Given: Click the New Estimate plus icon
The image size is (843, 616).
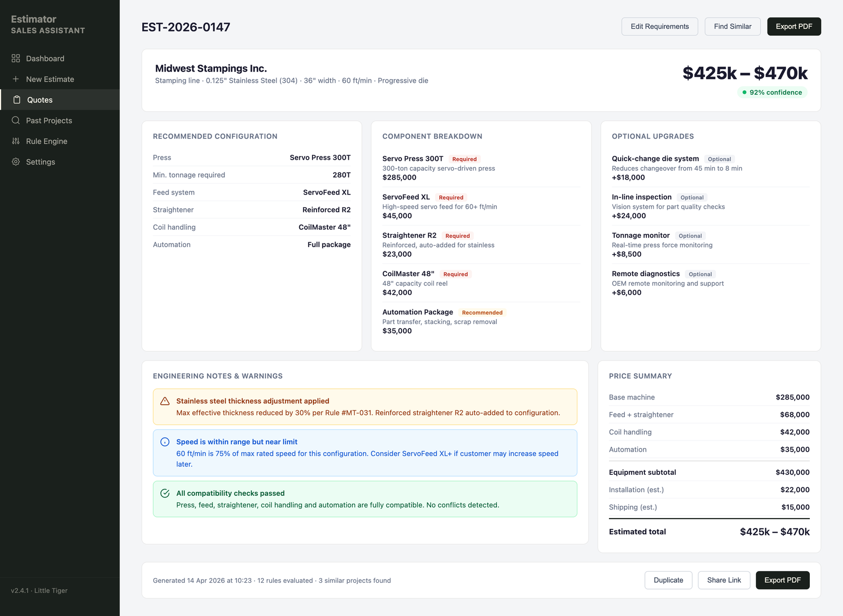Looking at the screenshot, I should pyautogui.click(x=16, y=79).
